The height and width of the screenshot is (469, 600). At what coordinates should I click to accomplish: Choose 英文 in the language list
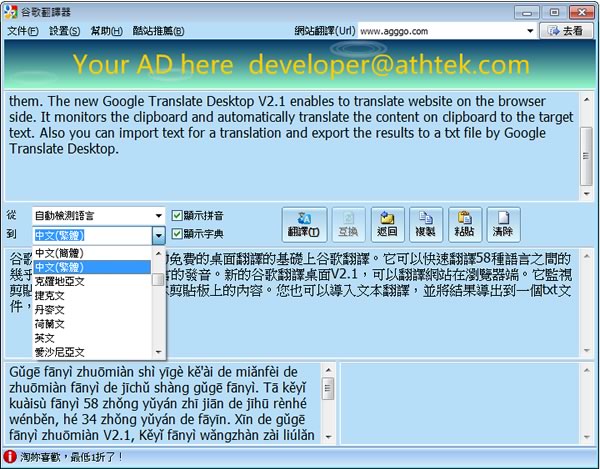pyautogui.click(x=92, y=338)
